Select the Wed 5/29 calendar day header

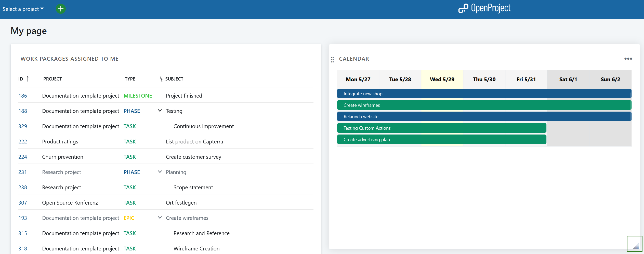click(442, 79)
